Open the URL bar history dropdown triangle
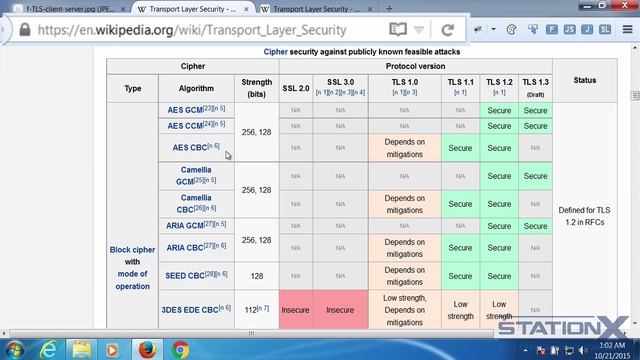Screen dimensions: 640x360 [419, 30]
